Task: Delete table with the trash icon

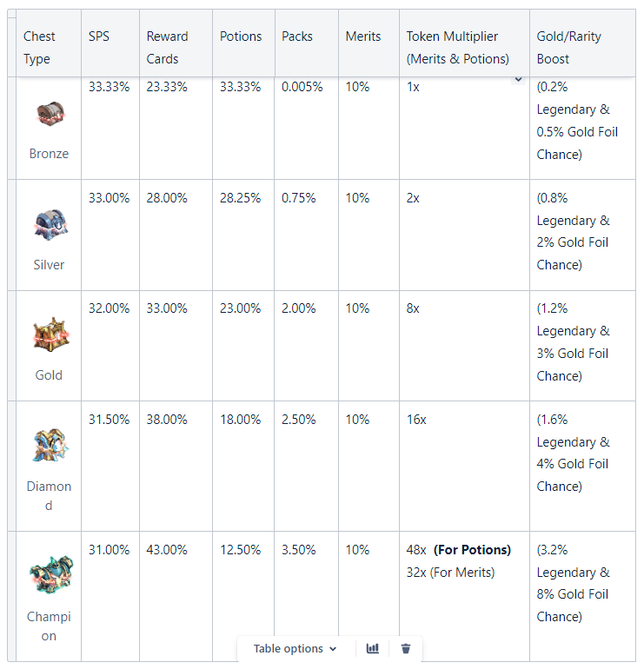Action: [x=406, y=648]
